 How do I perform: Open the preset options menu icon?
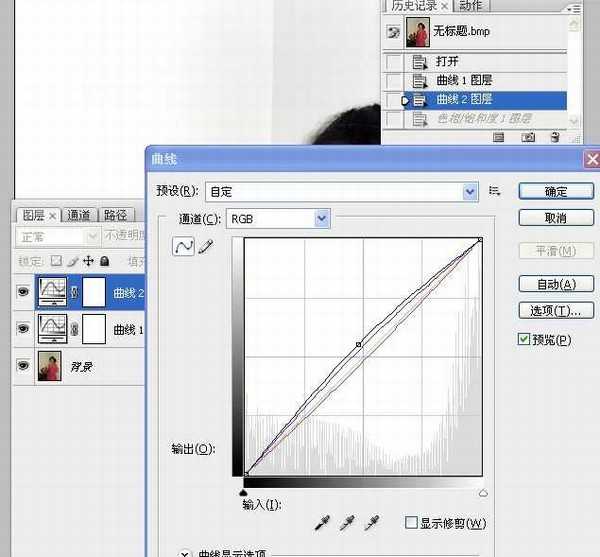pyautogui.click(x=495, y=190)
